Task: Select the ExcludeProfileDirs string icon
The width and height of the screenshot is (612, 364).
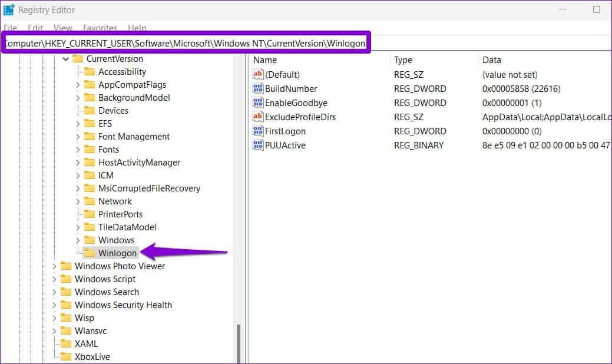Action: [x=257, y=117]
